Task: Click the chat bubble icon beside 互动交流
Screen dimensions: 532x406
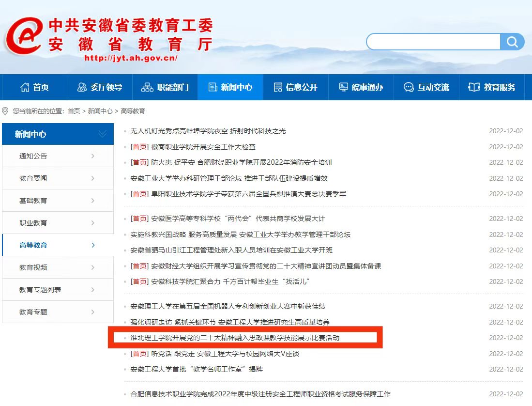Action: point(409,87)
